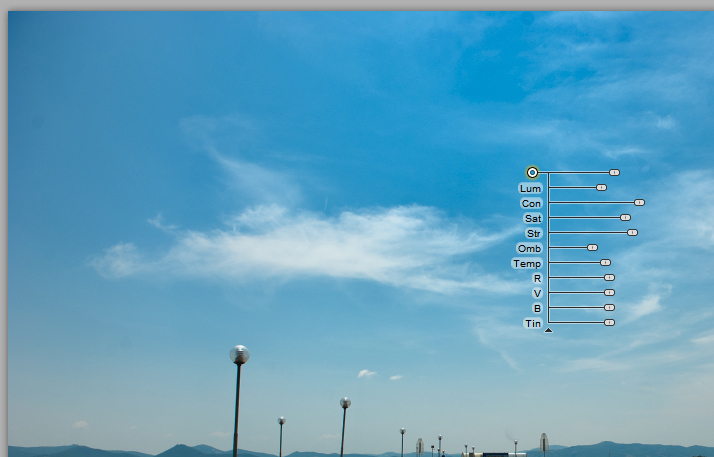Click the Temp label
Viewport: 714px width, 457px height.
click(527, 264)
